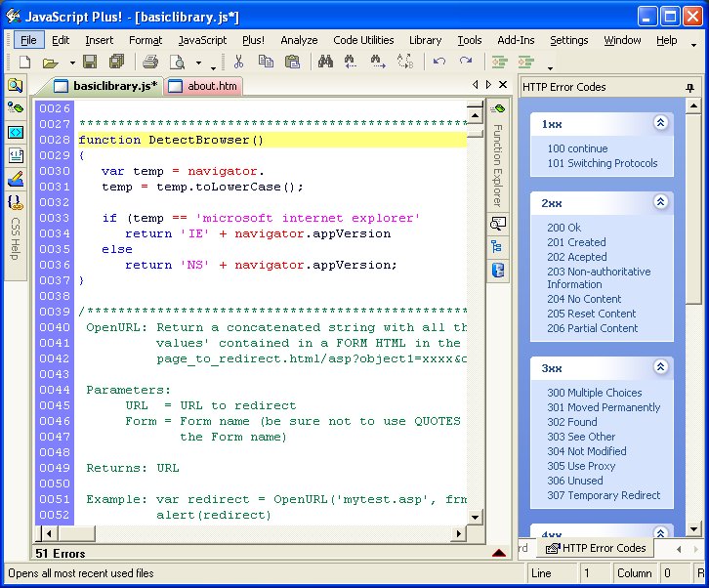
Task: Click the Open folder toolbar icon
Action: [x=50, y=62]
